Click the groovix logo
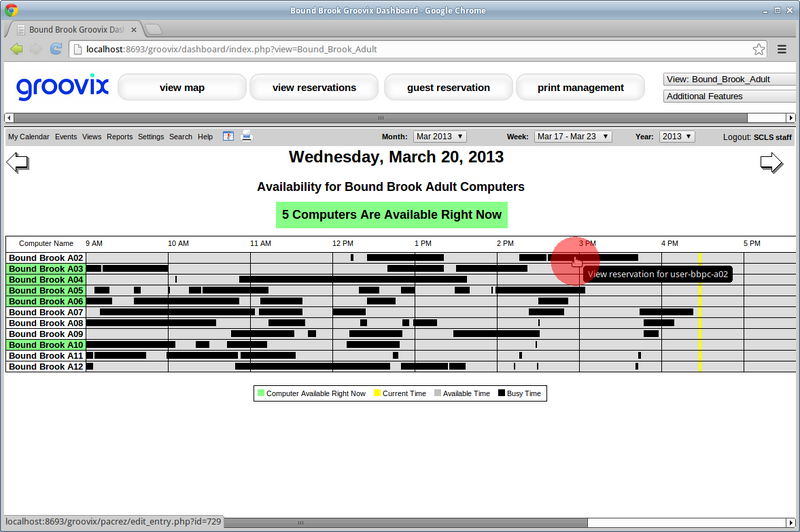Image resolution: width=800 pixels, height=532 pixels. (x=62, y=87)
